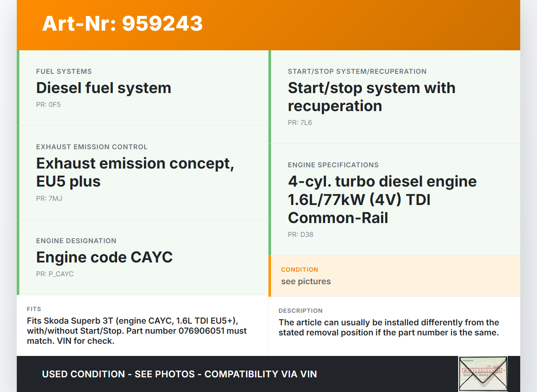The height and width of the screenshot is (392, 537).
Task: Select 4-cyl. turbo diesel engine specification
Action: tap(382, 200)
